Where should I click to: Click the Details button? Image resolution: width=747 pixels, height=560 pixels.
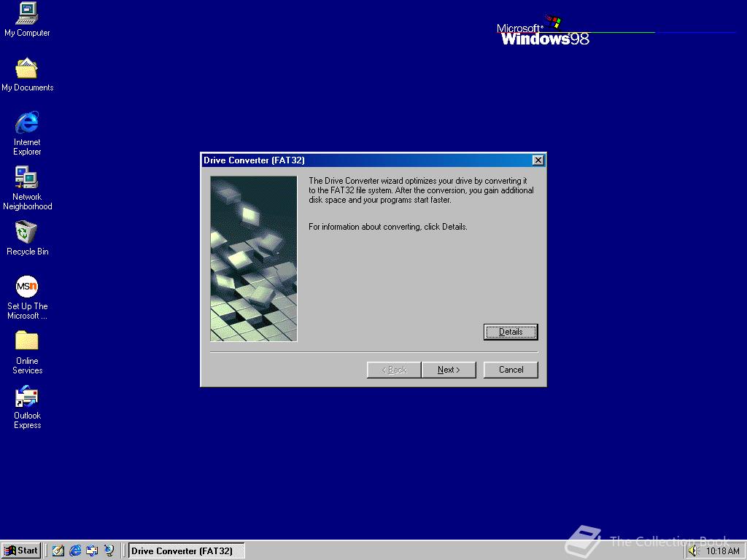(x=511, y=332)
